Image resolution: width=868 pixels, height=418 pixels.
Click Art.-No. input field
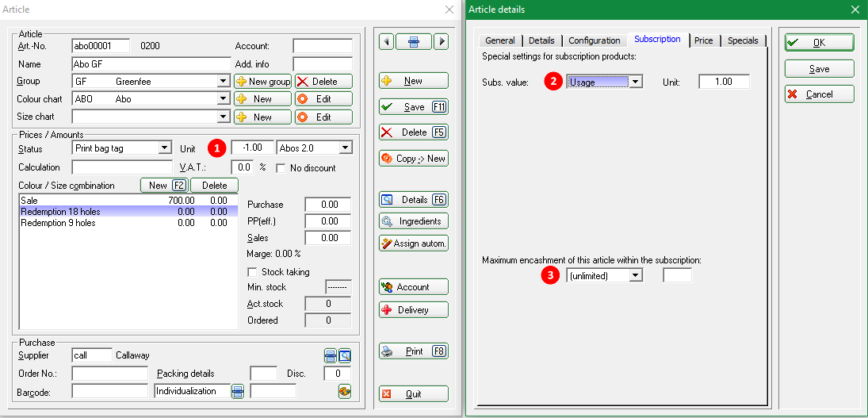101,45
